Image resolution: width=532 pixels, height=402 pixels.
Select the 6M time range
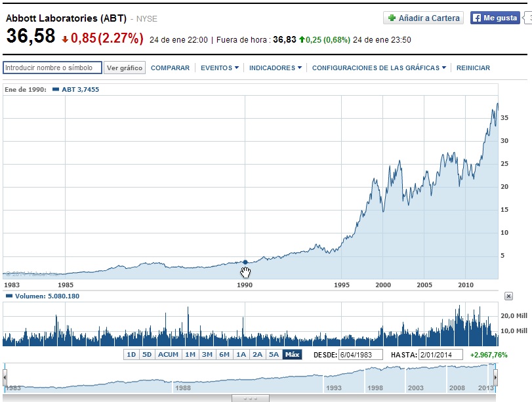(x=224, y=355)
